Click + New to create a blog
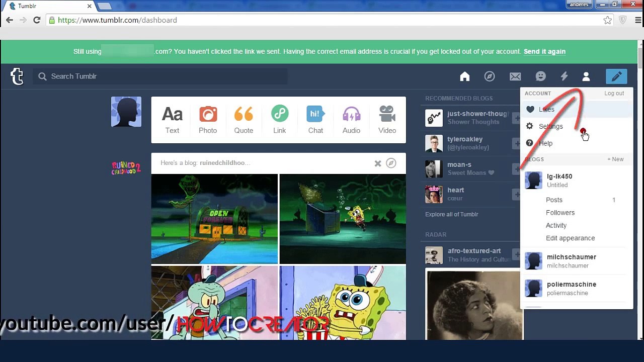Screen dimensions: 644x362 [615, 159]
